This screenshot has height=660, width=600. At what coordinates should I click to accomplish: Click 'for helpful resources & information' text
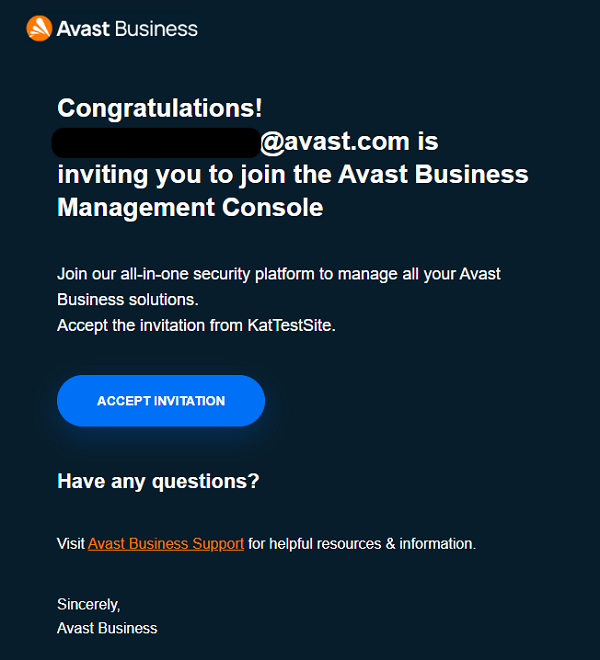362,544
